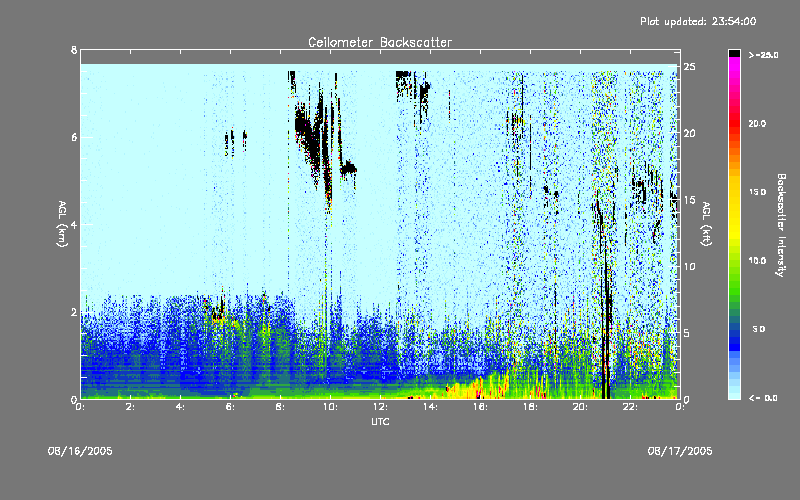
Task: Click the '14:' hour tick on UTC axis
Action: [430, 407]
